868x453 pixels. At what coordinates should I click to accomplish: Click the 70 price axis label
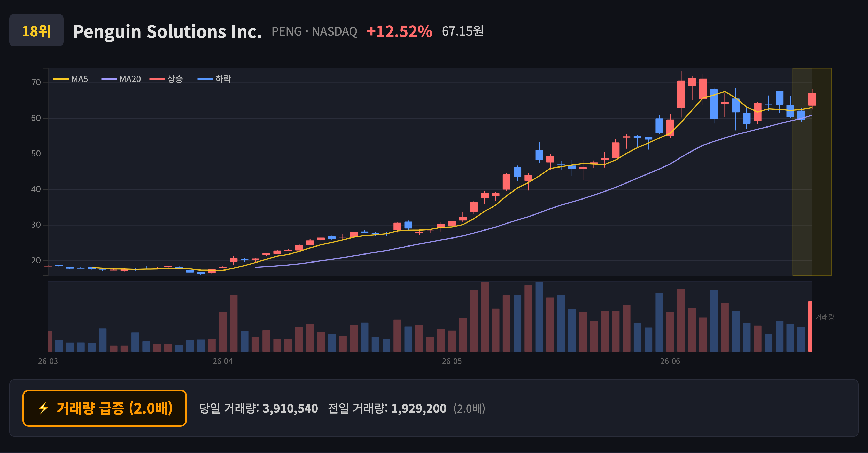pyautogui.click(x=36, y=82)
